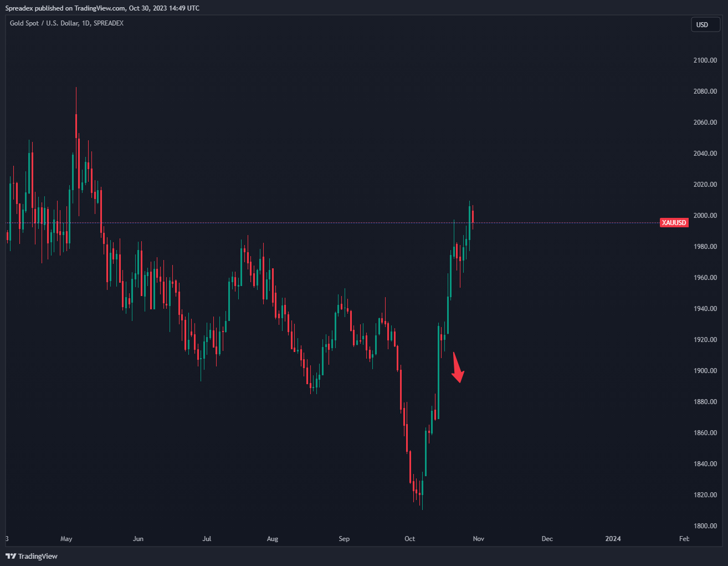
Task: Click the 1960.00 price axis label
Action: 705,277
